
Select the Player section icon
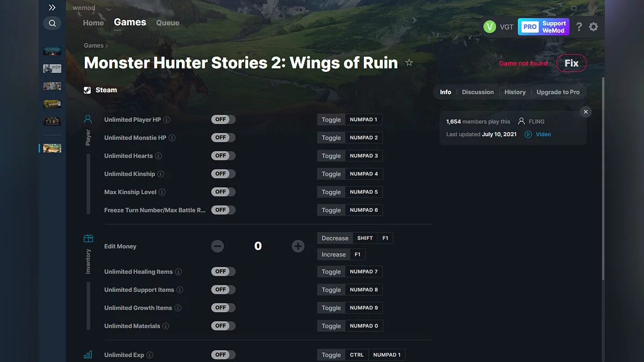tap(87, 119)
